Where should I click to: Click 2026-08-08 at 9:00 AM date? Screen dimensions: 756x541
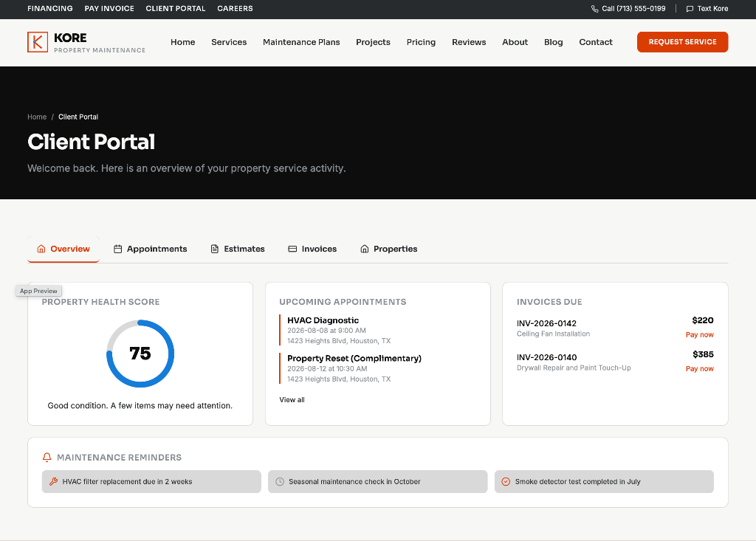[326, 331]
